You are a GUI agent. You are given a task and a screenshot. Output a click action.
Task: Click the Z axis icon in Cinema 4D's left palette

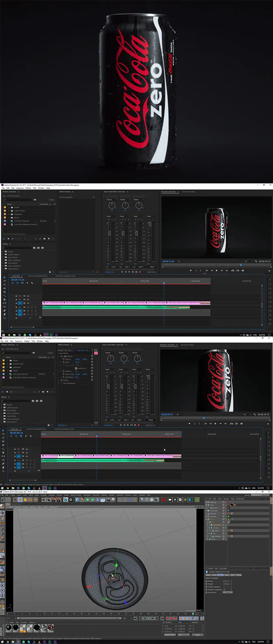(x=2, y=595)
